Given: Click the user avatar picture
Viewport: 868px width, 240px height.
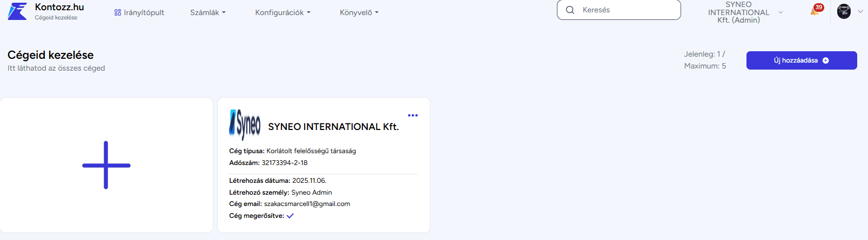Looking at the screenshot, I should (x=844, y=11).
